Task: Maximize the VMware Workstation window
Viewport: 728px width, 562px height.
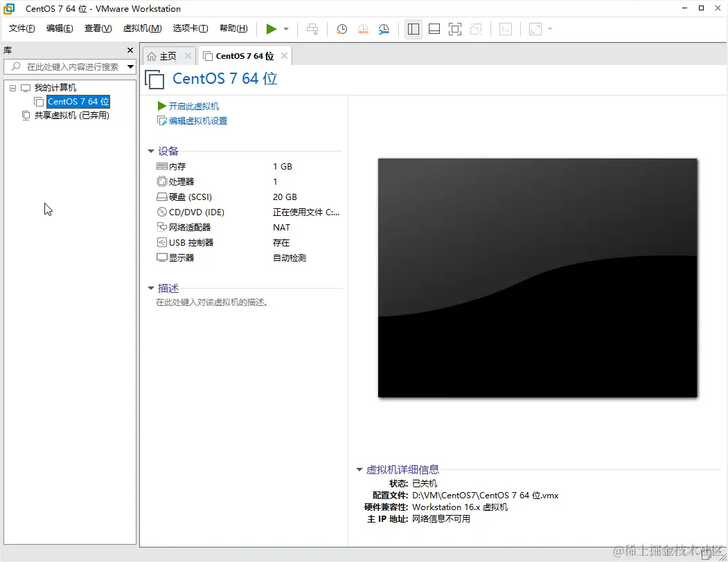Action: (x=701, y=8)
